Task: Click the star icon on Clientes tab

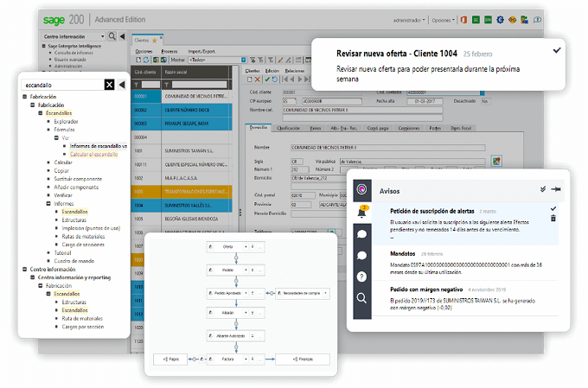Action: click(155, 40)
